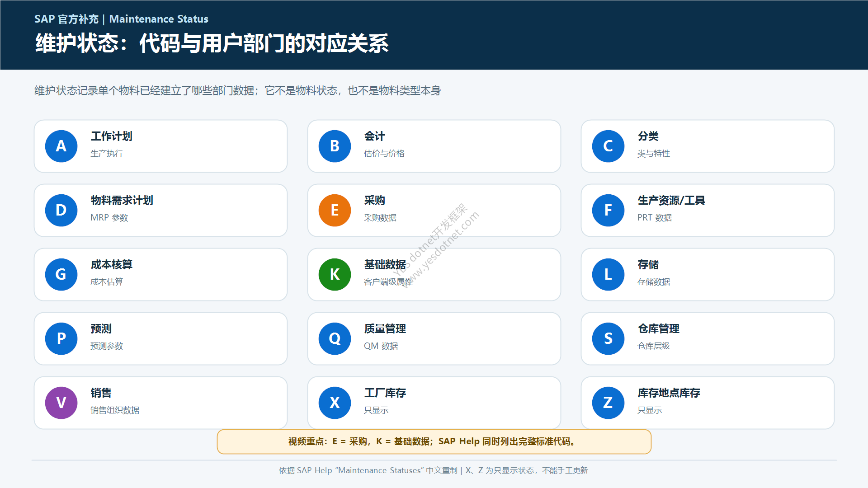
Task: Click the 估价与价格 subtitle text
Action: (384, 154)
